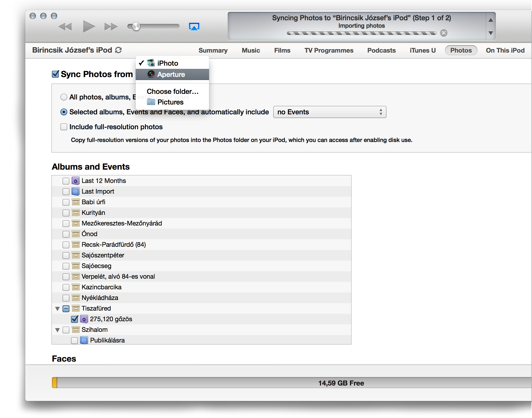The height and width of the screenshot is (418, 532).
Task: Open the On This iPod tab
Action: tap(505, 51)
